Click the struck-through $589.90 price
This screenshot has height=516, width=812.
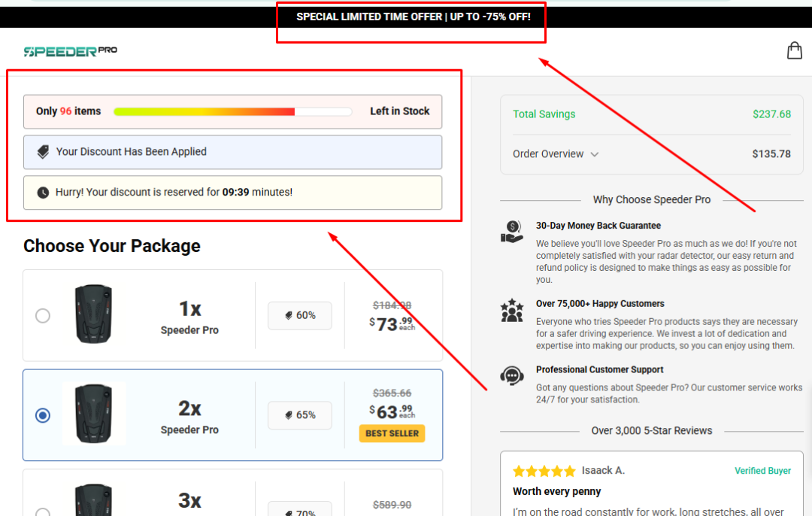click(392, 505)
